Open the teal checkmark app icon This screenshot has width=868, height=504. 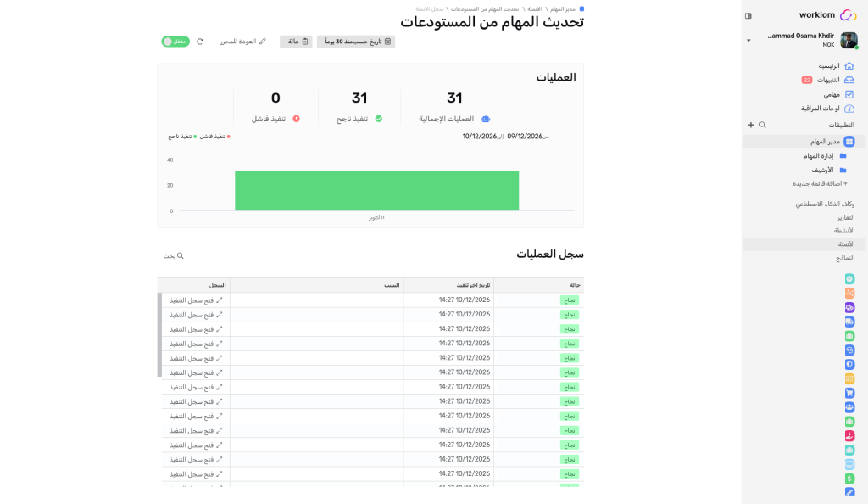849,278
